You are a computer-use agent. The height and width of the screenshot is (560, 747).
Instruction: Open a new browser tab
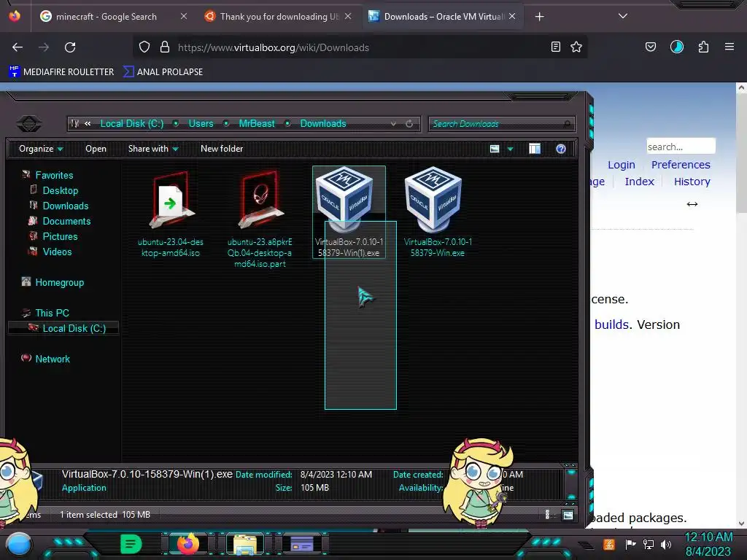[539, 17]
